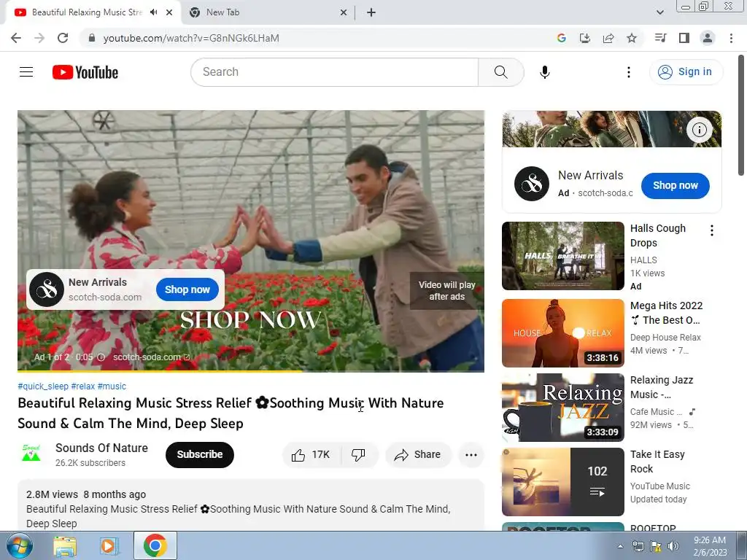This screenshot has height=560, width=747.
Task: Expand video description box
Action: [x=251, y=506]
